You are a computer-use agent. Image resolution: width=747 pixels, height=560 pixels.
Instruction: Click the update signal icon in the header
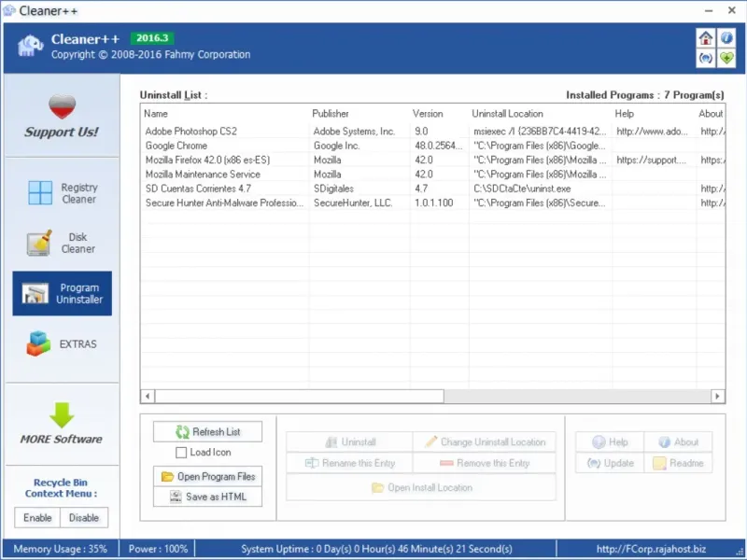706,58
